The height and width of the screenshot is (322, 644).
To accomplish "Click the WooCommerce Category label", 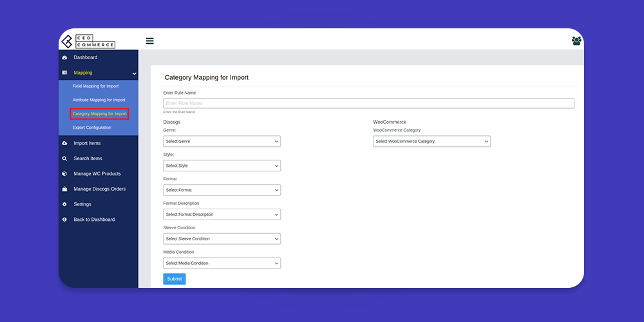I will [x=397, y=130].
